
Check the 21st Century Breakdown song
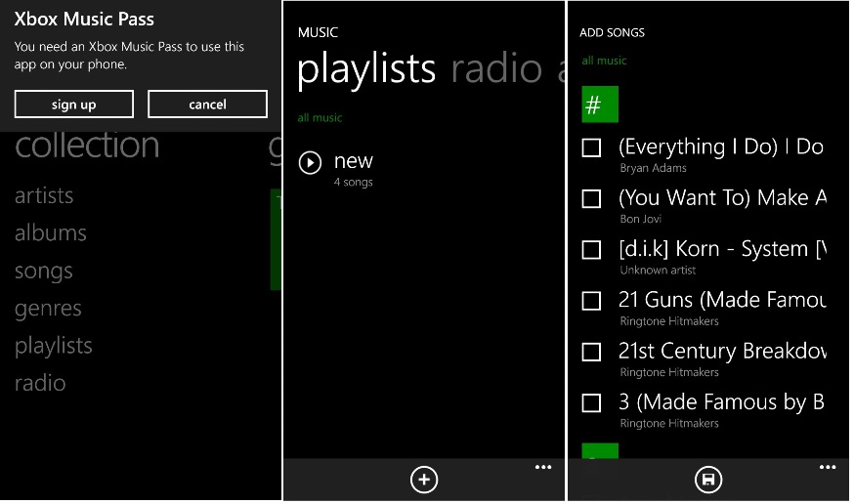pos(591,353)
